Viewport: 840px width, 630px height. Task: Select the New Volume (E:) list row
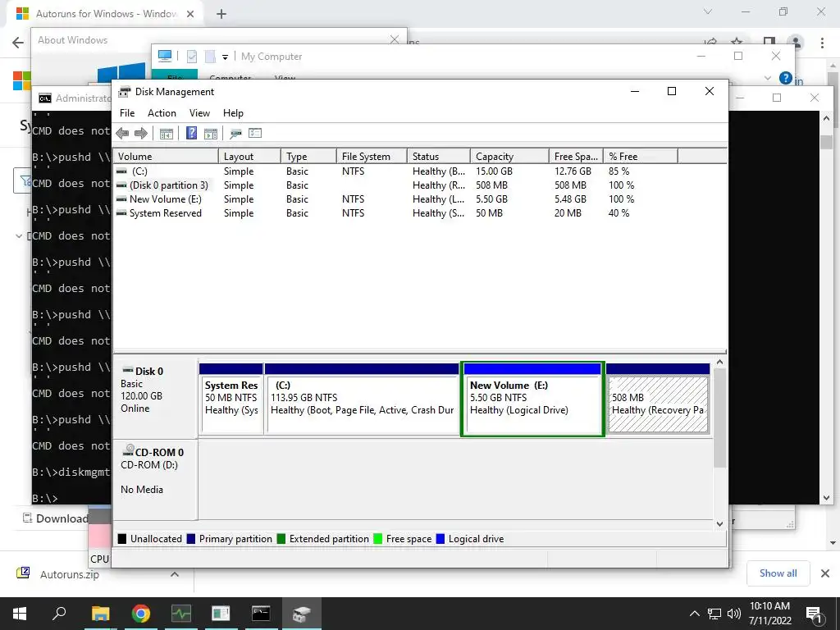tap(421, 199)
